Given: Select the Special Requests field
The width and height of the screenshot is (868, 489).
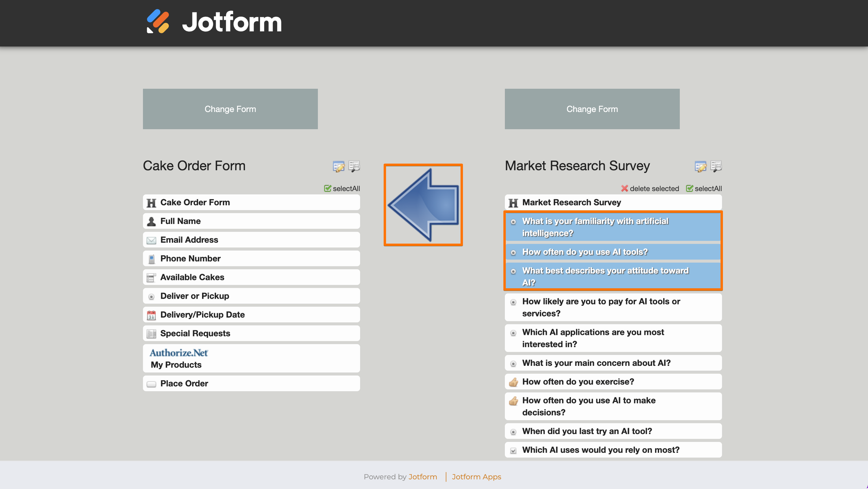Looking at the screenshot, I should tap(251, 333).
